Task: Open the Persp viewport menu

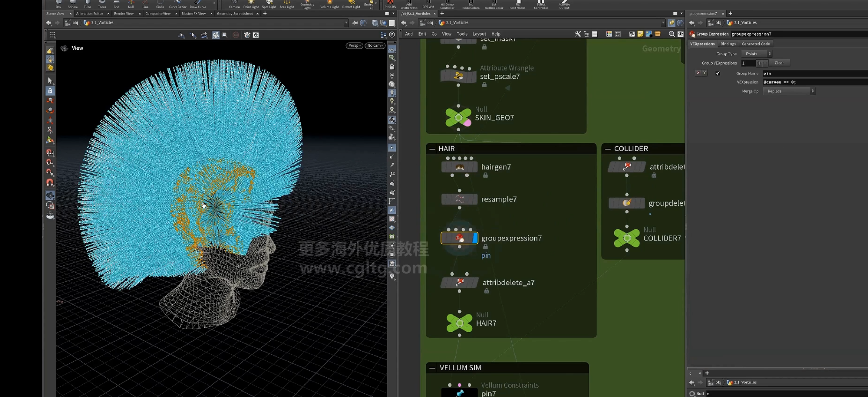Action: click(354, 45)
